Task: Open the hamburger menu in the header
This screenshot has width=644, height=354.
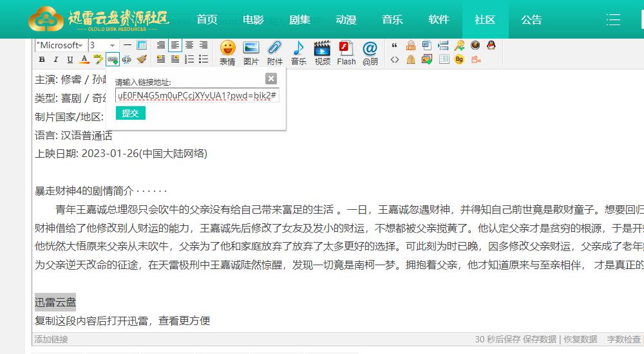Action: coord(613,19)
